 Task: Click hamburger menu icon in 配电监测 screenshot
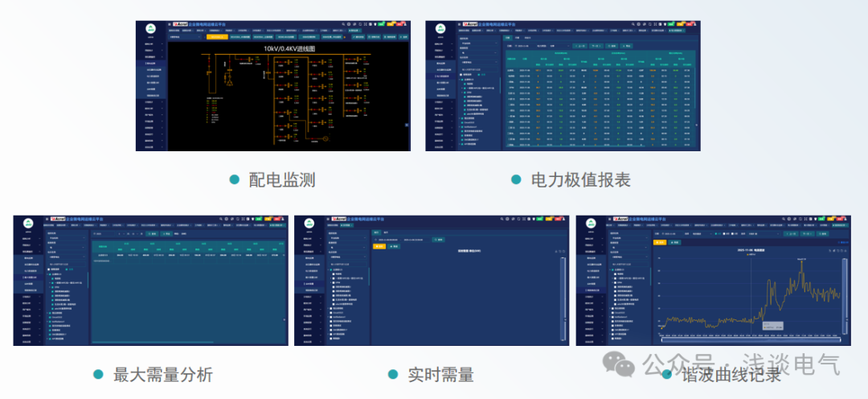[170, 24]
